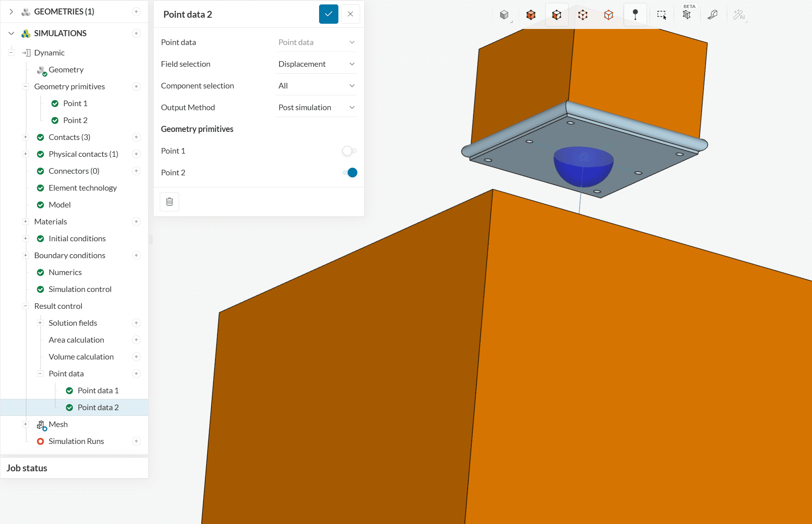Open Simulation control settings
Viewport: 812px width, 524px height.
tap(80, 289)
